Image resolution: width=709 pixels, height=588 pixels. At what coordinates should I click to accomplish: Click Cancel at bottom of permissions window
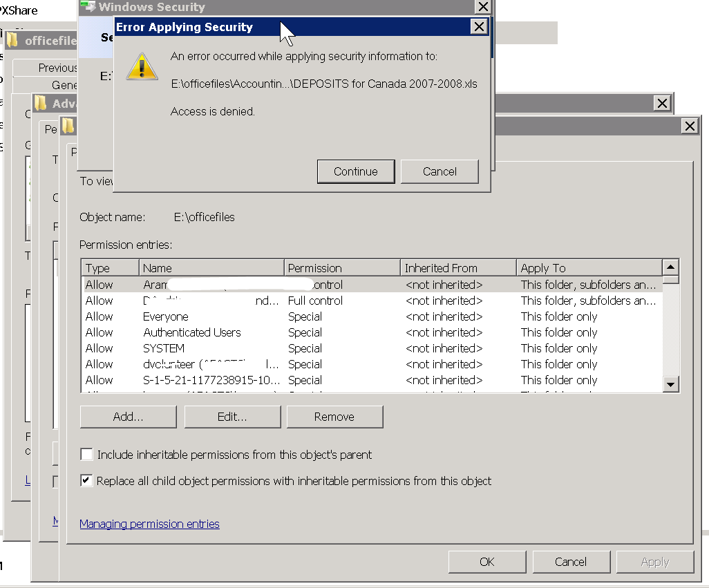571,562
